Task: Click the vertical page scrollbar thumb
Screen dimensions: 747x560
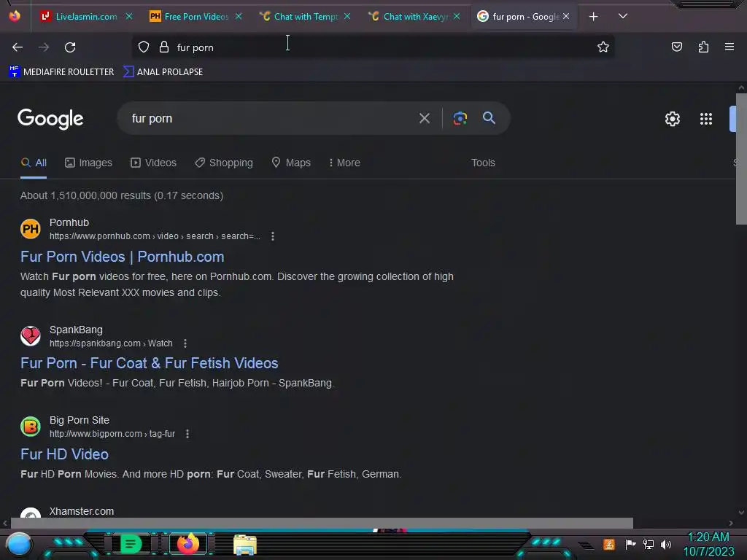Action: pos(741,158)
